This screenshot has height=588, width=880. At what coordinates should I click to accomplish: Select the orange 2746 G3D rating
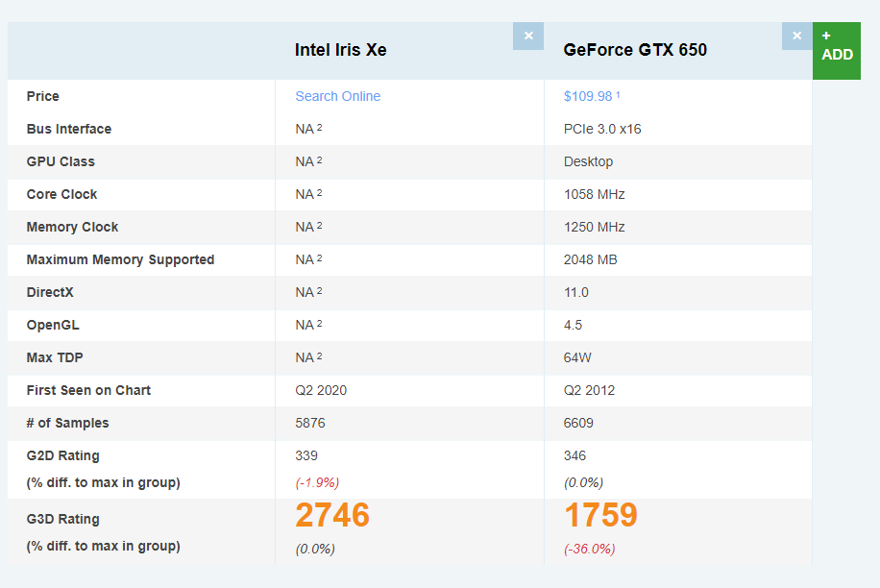332,515
